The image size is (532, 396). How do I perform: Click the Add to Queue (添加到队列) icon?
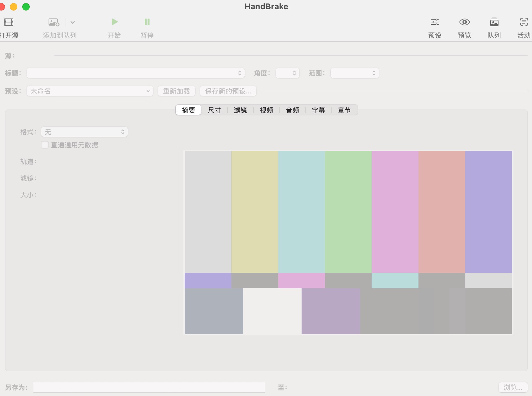[x=54, y=22]
